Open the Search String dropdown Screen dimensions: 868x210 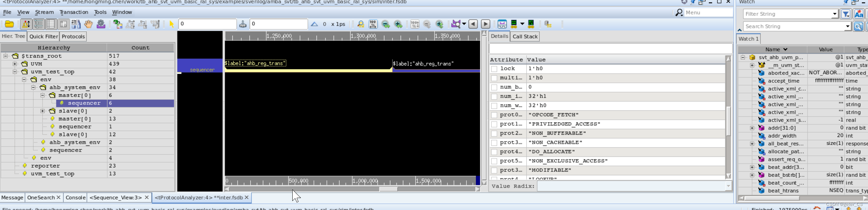(847, 26)
